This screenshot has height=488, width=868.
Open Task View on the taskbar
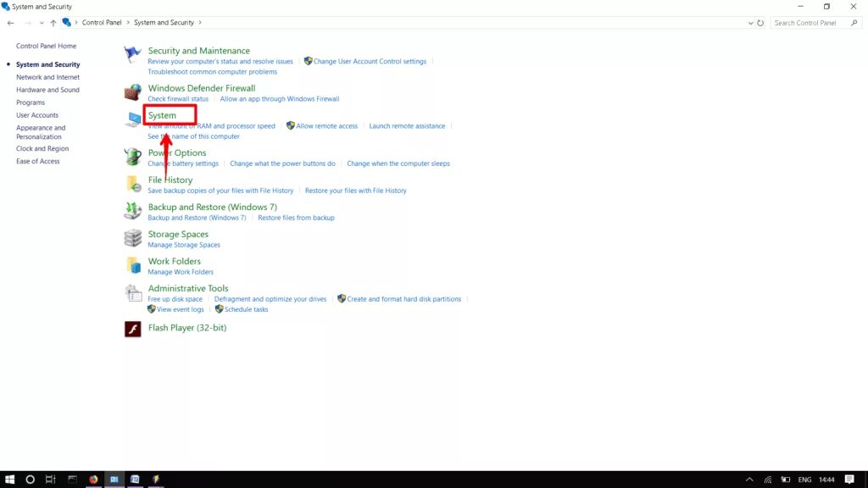pos(50,480)
